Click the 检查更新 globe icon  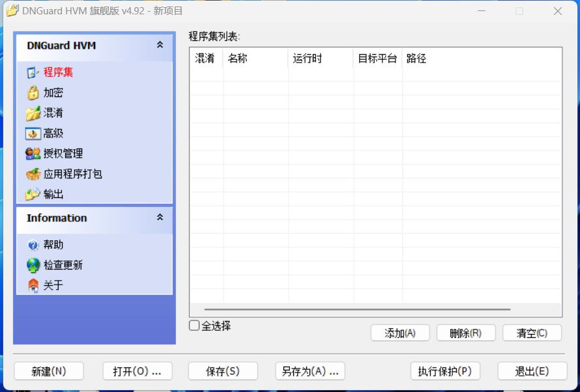(x=33, y=265)
